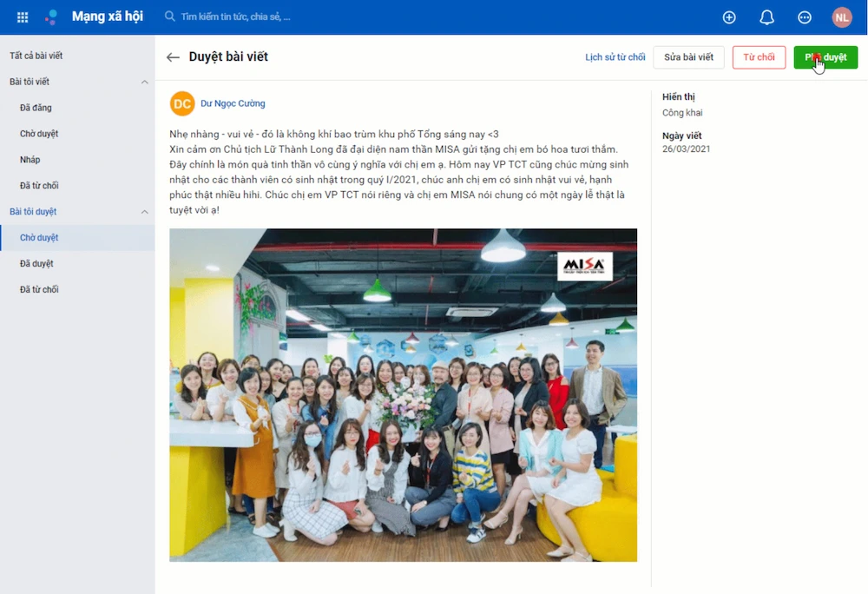Open the chat messages bubble icon

(805, 17)
